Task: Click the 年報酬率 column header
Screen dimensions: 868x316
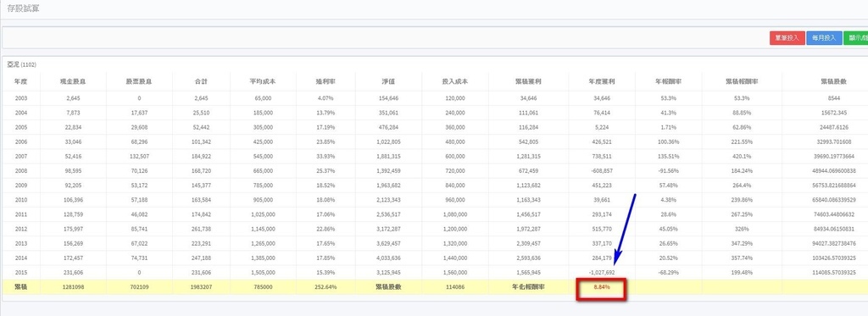Action: tap(668, 81)
